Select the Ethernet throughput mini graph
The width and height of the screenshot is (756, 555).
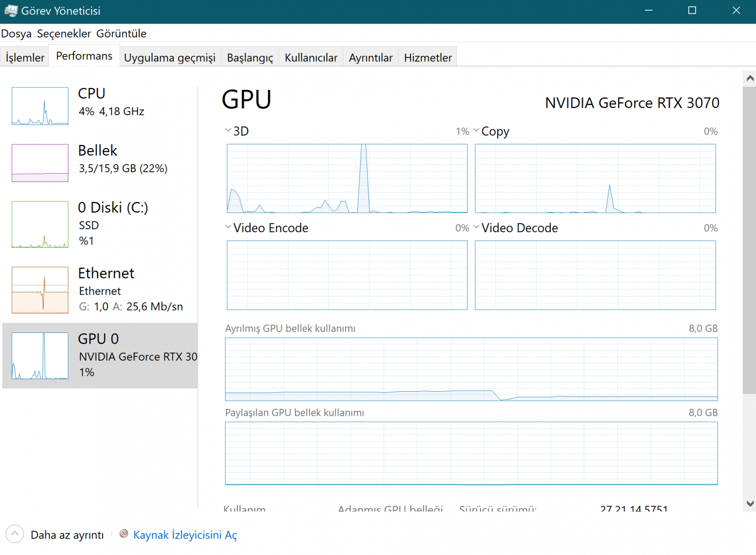coord(40,290)
